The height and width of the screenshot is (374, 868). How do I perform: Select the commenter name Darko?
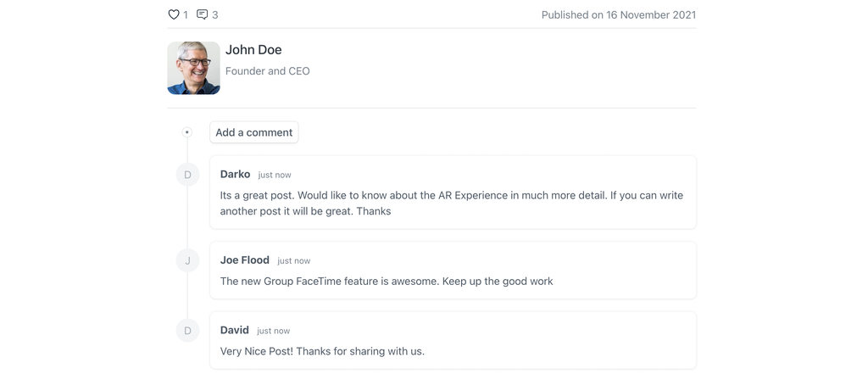click(235, 174)
